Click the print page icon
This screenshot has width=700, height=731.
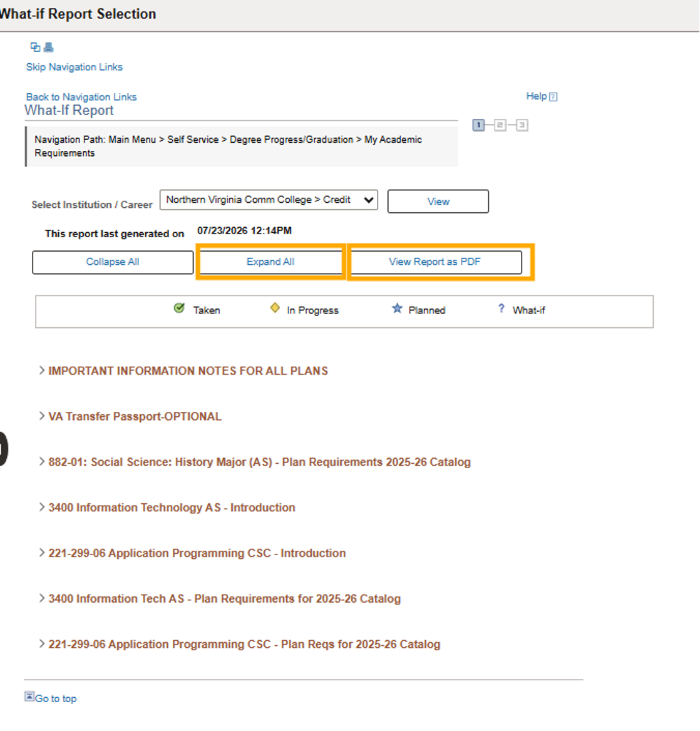pos(48,47)
